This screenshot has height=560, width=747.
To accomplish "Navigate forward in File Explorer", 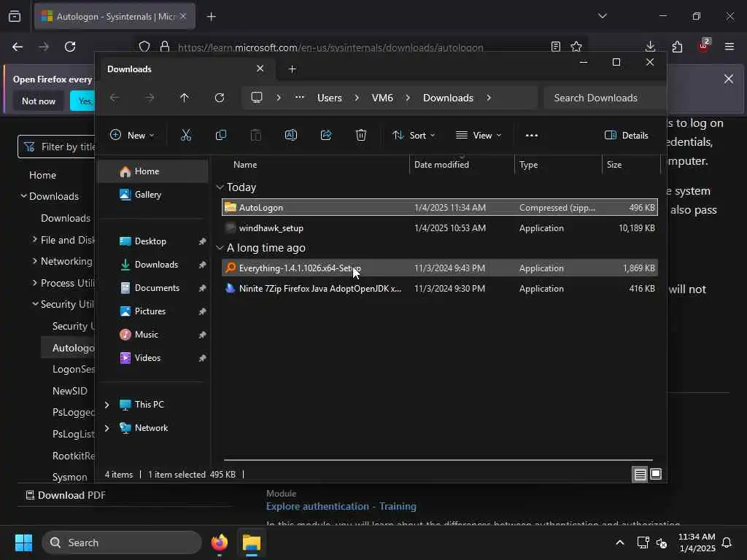I will click(x=150, y=98).
